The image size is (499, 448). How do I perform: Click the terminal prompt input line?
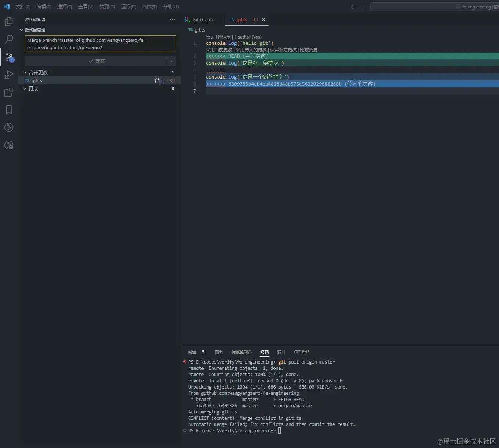234,431
